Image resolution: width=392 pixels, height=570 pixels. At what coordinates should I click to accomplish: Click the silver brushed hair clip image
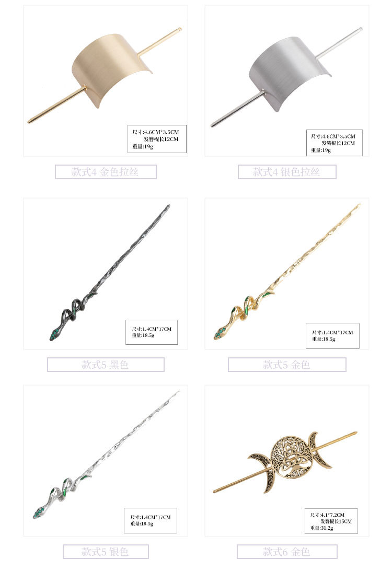tap(287, 80)
